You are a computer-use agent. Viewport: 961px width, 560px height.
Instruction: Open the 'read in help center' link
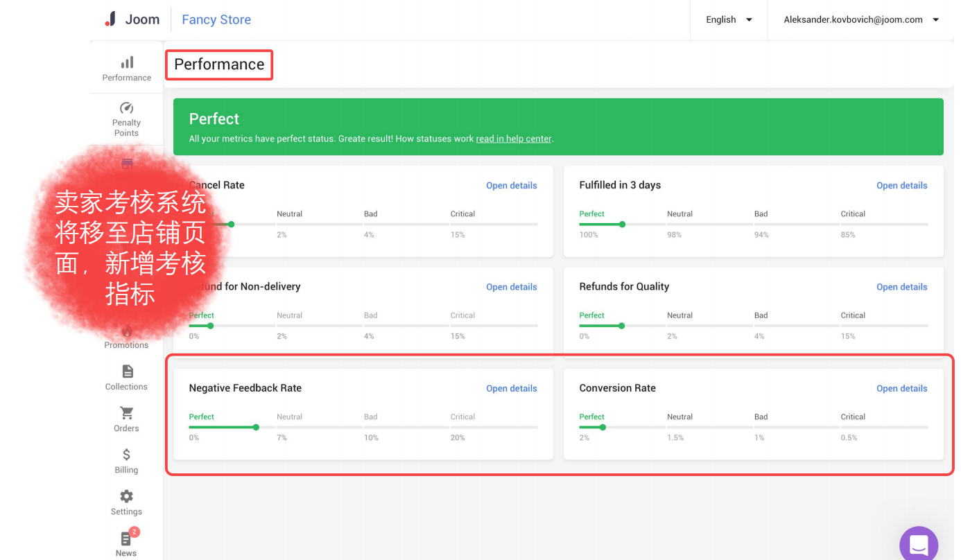coord(513,139)
